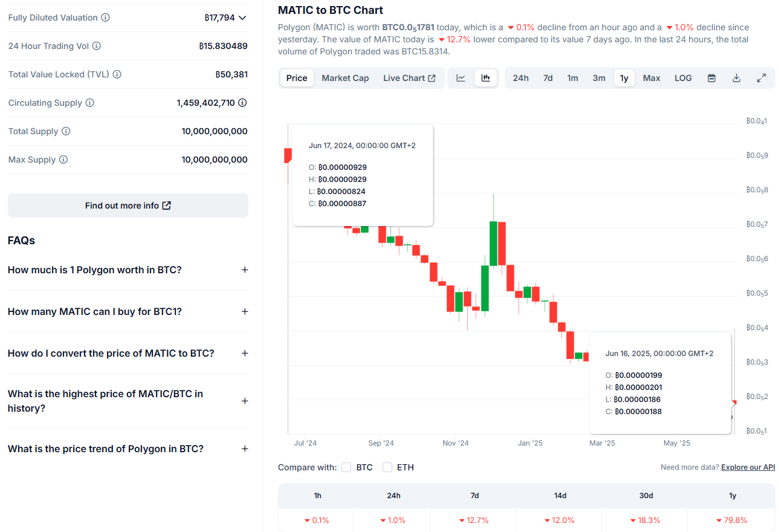This screenshot has width=779, height=532.
Task: Open info icon beside Total Supply
Action: [66, 131]
